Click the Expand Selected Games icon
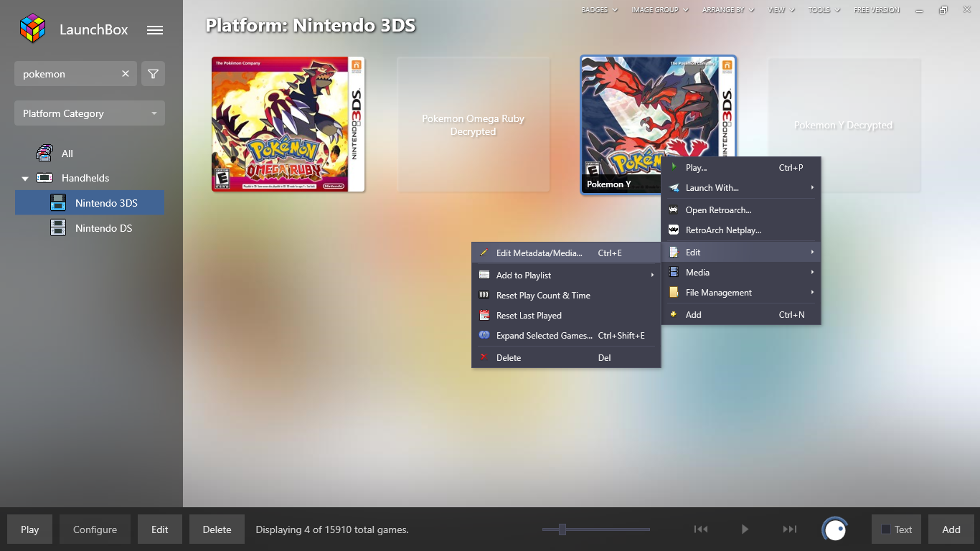 (484, 335)
